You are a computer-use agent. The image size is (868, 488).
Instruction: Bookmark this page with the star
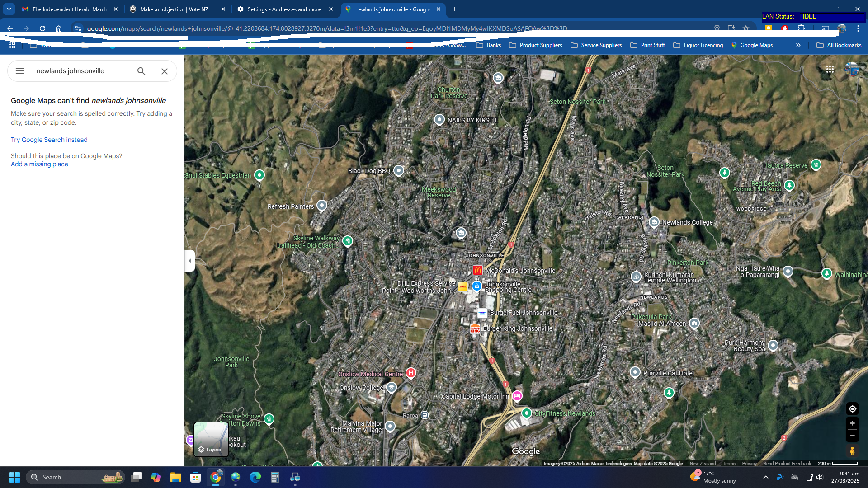pyautogui.click(x=746, y=28)
